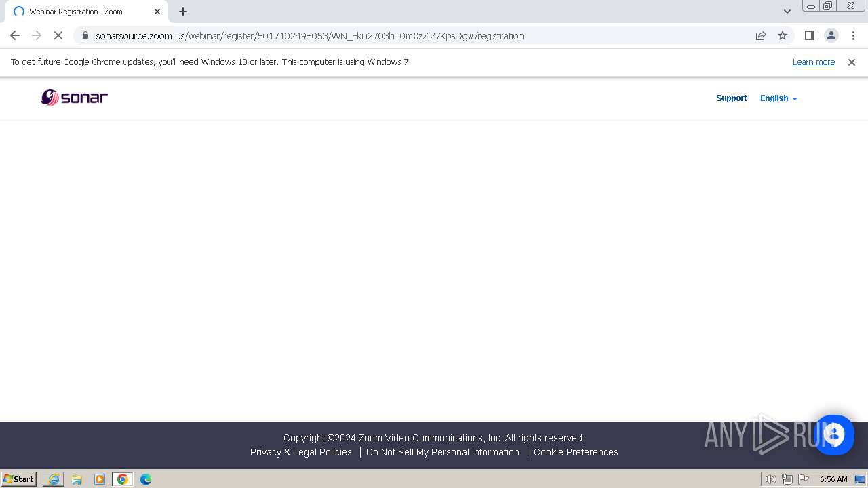Click the Zoom copyright notice text
The height and width of the screenshot is (488, 868).
[434, 438]
